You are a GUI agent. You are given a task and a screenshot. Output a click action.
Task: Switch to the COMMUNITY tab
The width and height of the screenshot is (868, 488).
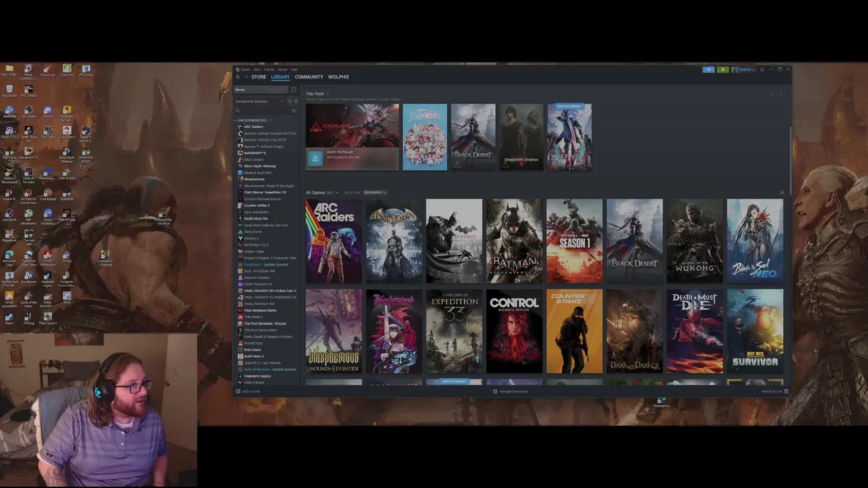pyautogui.click(x=309, y=77)
